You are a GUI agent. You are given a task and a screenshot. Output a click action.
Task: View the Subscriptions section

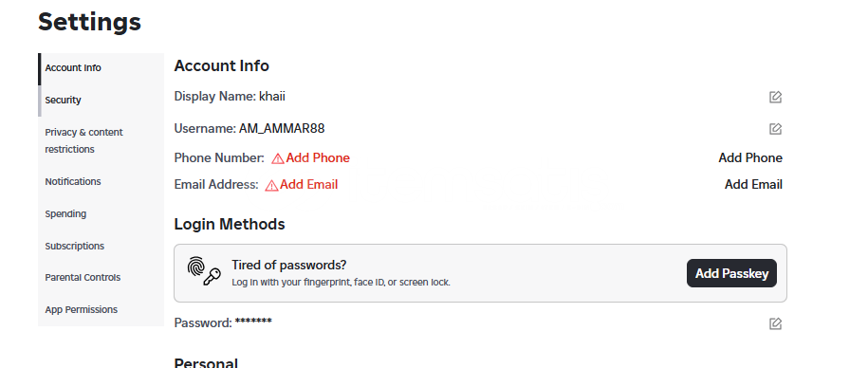tap(101, 246)
